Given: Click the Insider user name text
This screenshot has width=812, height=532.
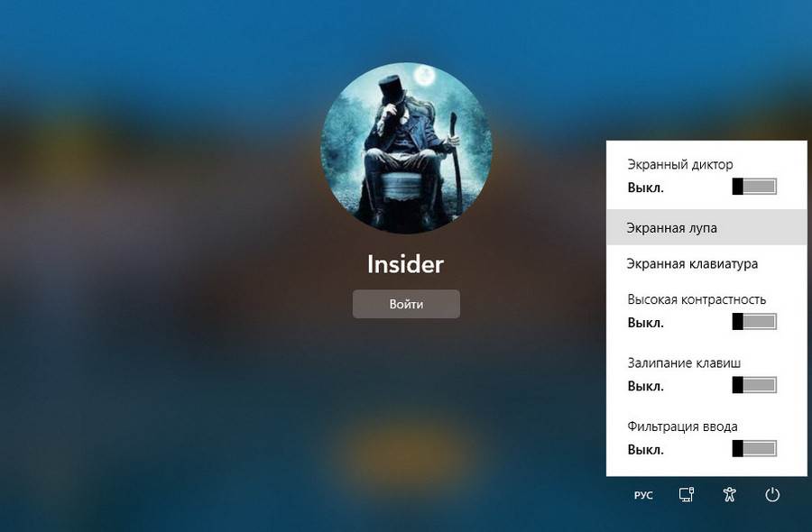Looking at the screenshot, I should pyautogui.click(x=405, y=264).
